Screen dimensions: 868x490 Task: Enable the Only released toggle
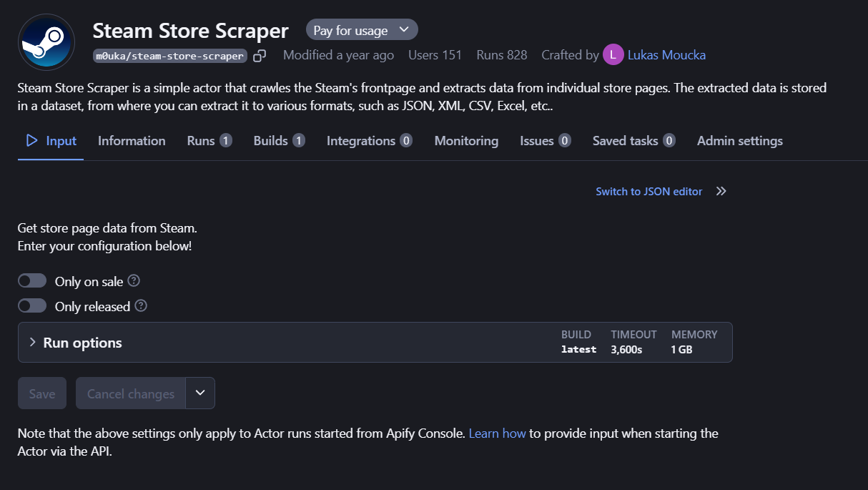[32, 305]
